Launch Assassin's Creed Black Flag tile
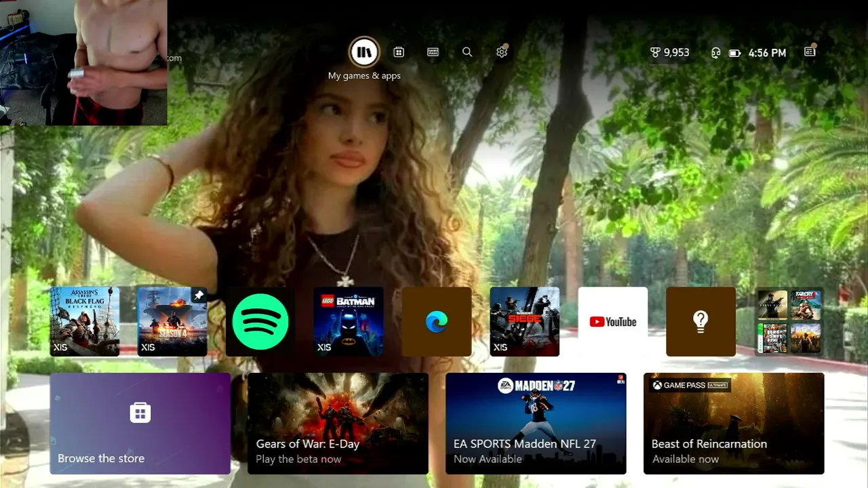Viewport: 868px width, 488px height. (x=85, y=321)
